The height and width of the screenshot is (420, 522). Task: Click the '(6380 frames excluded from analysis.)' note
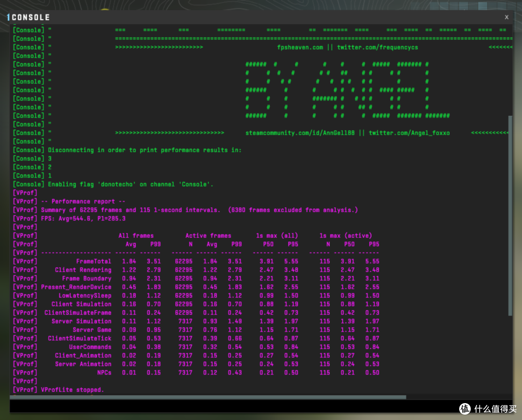[x=293, y=210]
